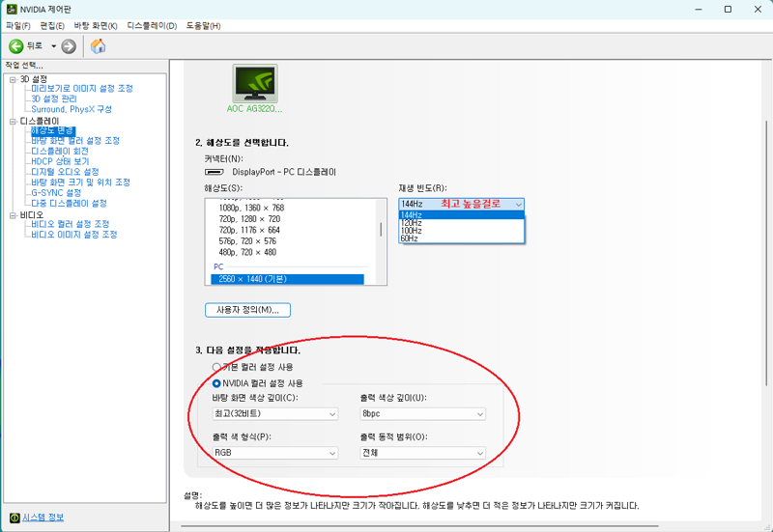773x532 pixels.
Task: Open 비디오 이미지 설정 조정 page
Action: tap(74, 235)
